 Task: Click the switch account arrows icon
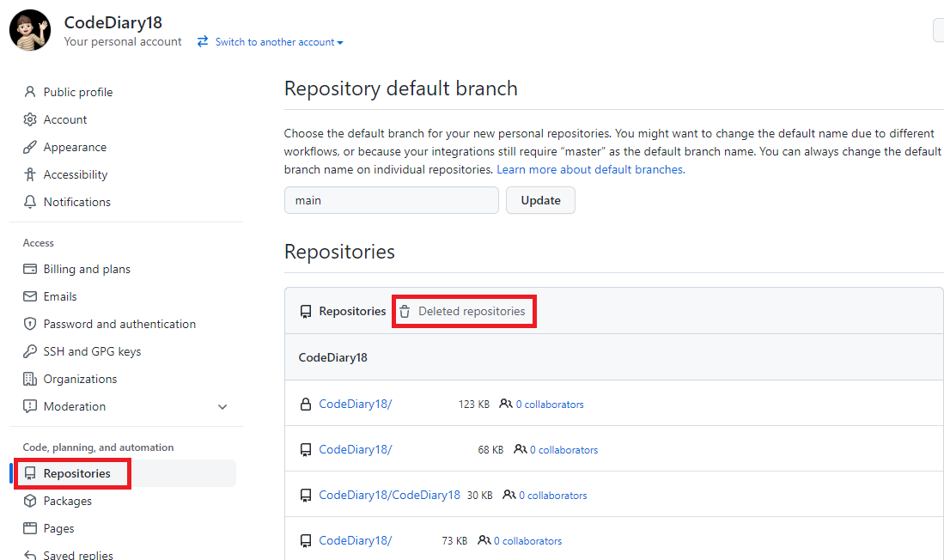tap(203, 41)
